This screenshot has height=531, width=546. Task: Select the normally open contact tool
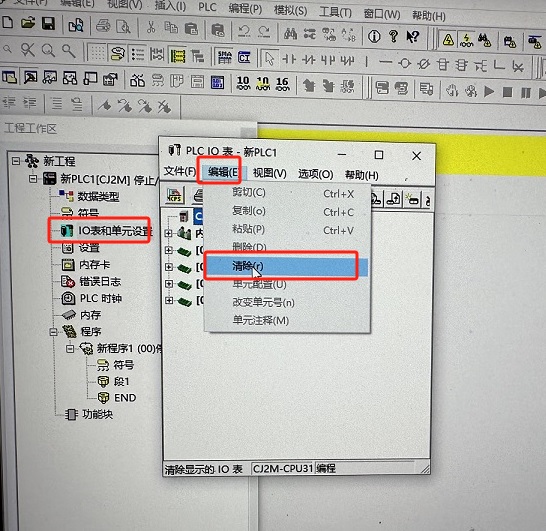[289, 60]
